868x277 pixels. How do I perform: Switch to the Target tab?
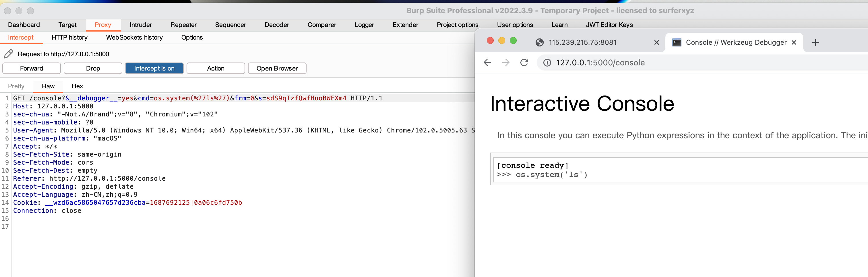pos(67,25)
